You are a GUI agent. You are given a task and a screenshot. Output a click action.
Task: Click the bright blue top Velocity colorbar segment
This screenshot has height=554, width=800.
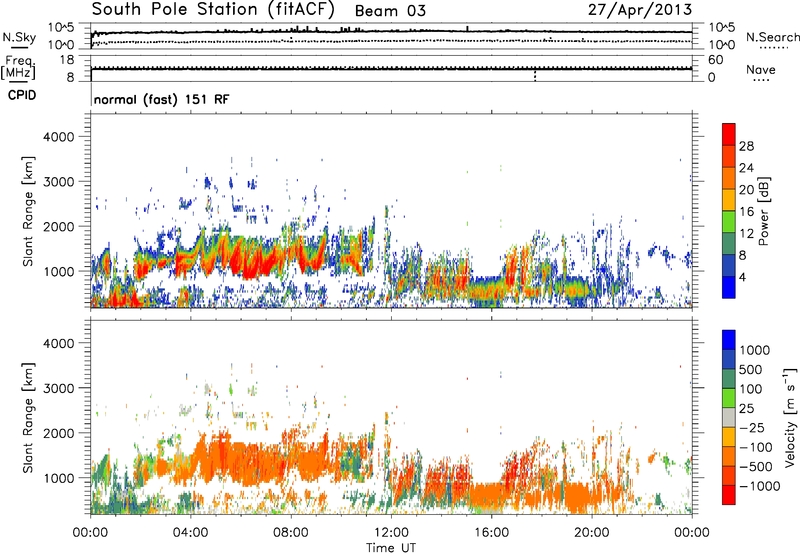(729, 340)
